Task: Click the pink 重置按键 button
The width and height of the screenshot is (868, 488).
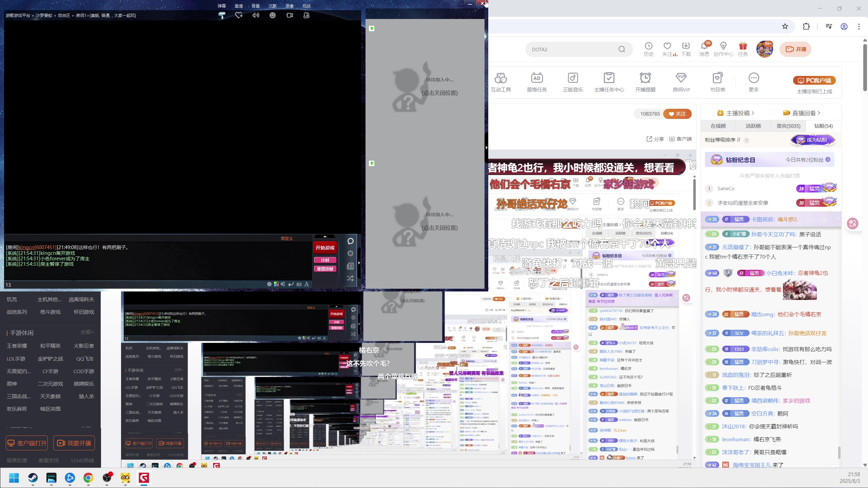Action: click(x=325, y=269)
